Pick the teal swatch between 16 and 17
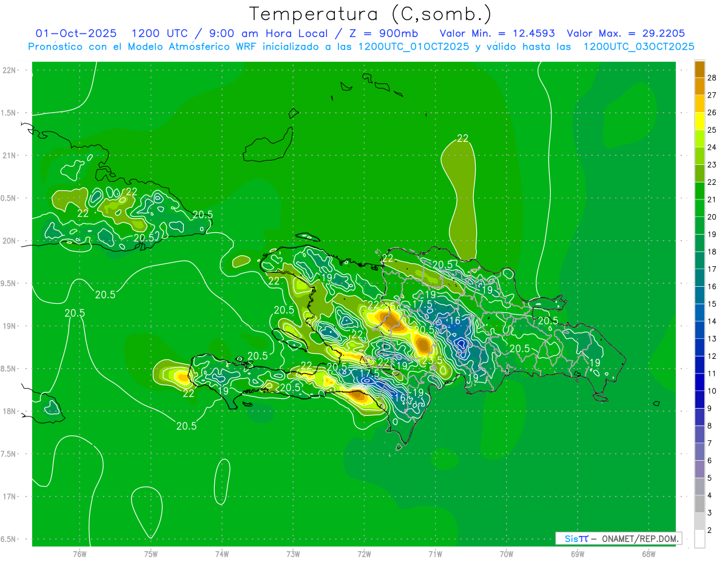 [699, 278]
